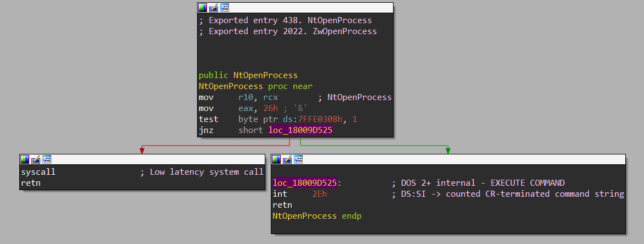Click the 'Low latency system call' comment

[x=201, y=172]
